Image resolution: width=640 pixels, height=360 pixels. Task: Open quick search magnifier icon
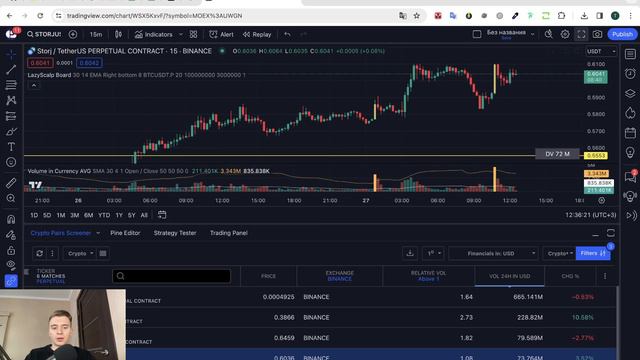[549, 35]
